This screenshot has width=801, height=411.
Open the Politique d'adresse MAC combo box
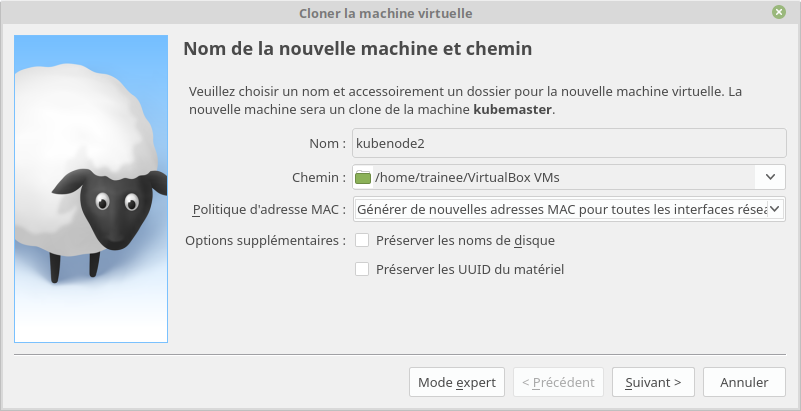[x=560, y=209]
